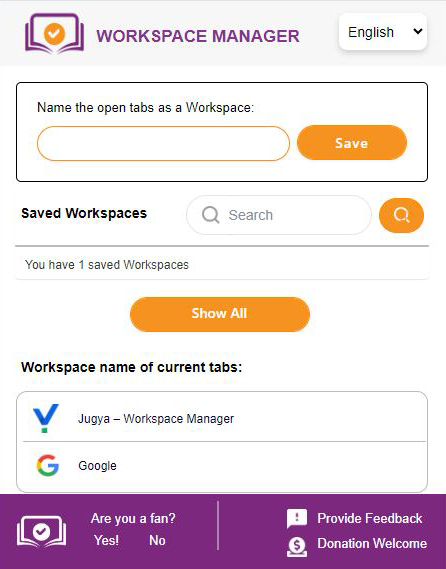Open the Donation Welcome link
The image size is (446, 569).
[x=372, y=544]
